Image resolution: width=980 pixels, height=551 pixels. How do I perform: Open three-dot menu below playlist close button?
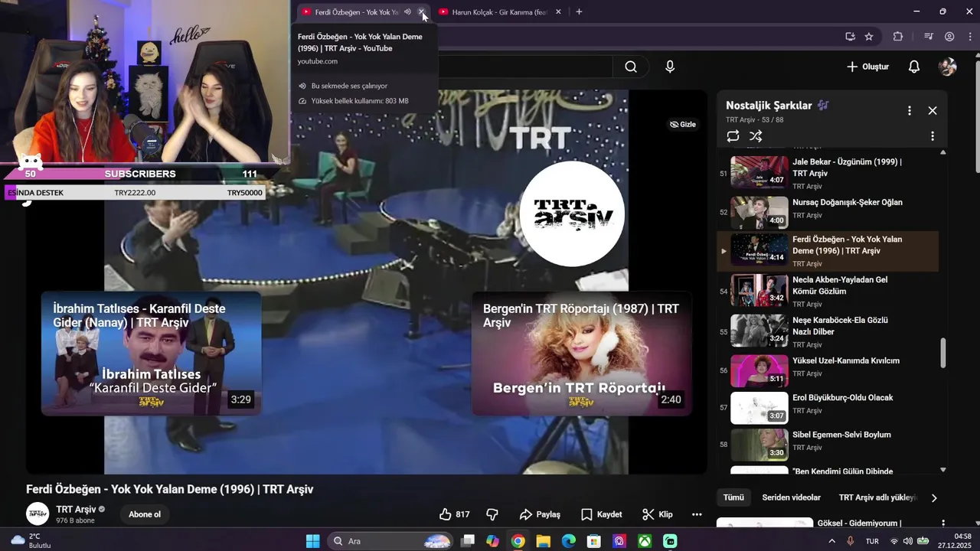933,136
